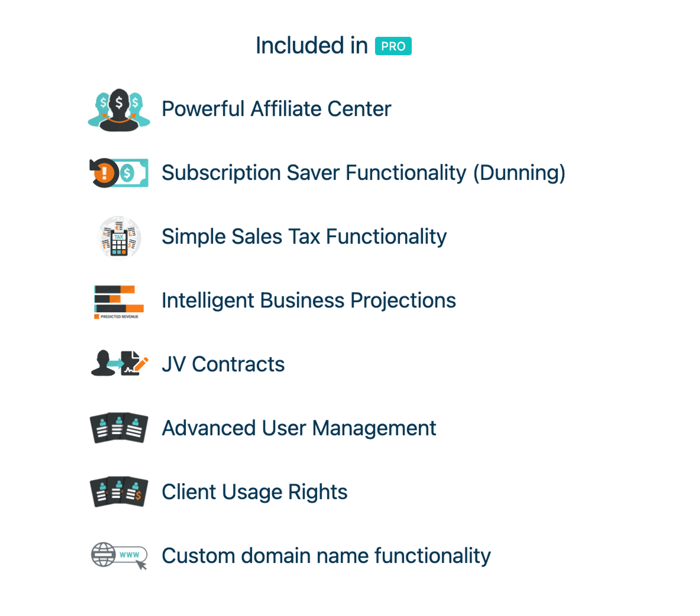The image size is (700, 616).
Task: Click the Custom domain name functionality label
Action: (x=326, y=555)
